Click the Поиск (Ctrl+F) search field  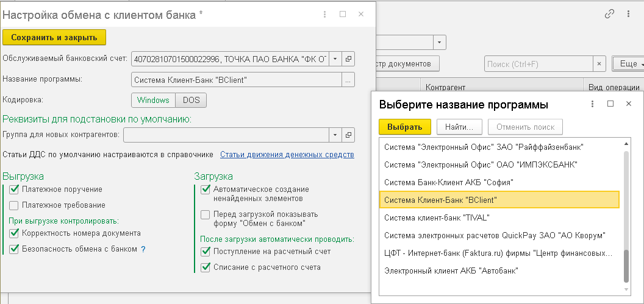click(538, 63)
